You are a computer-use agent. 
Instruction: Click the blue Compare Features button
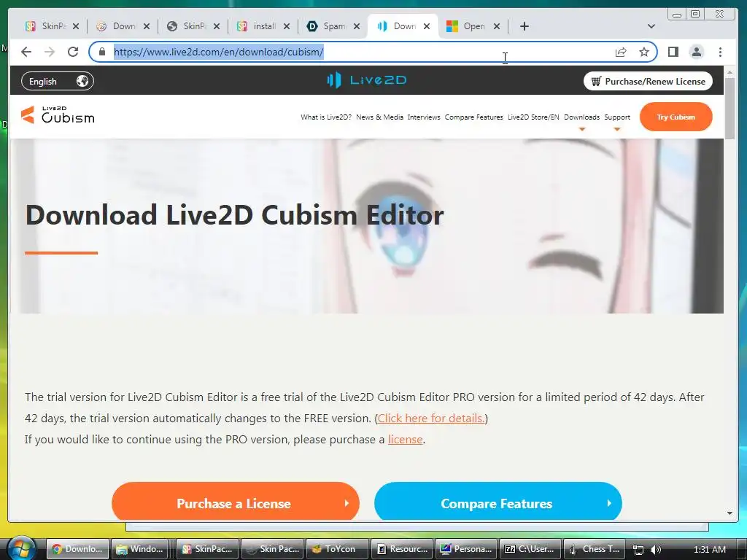click(x=498, y=502)
